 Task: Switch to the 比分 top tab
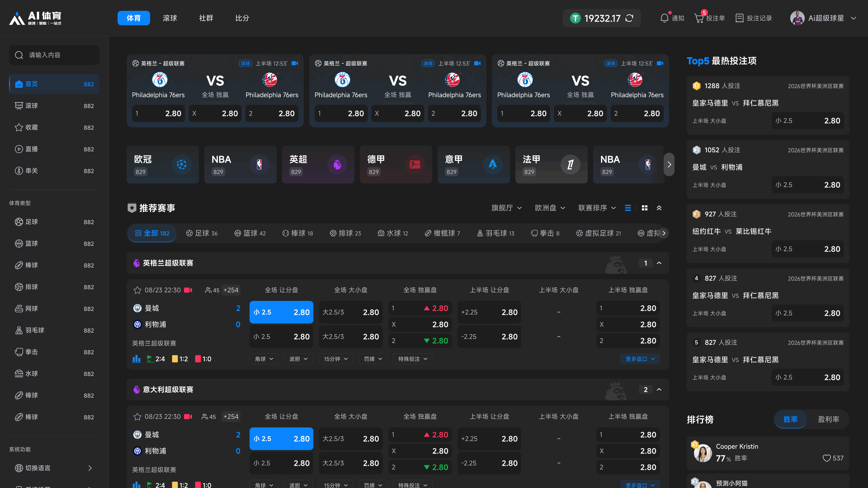pos(242,18)
